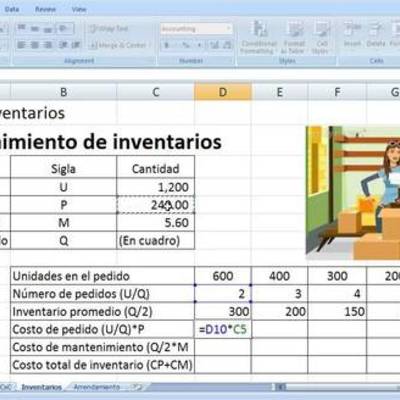Click the 'miento de inventarios' bold title
Viewport: 400px width, 400px height.
coord(111,141)
